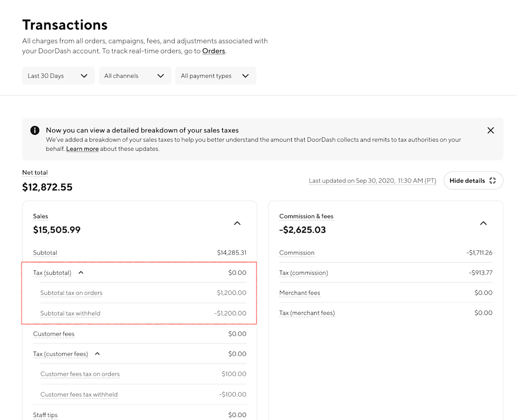Open the All channels filter
The width and height of the screenshot is (517, 420).
point(135,75)
